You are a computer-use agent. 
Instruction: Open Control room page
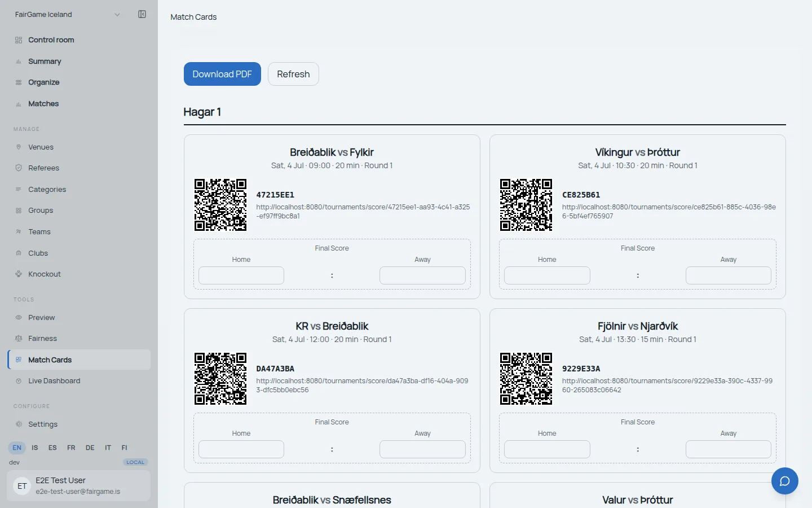pyautogui.click(x=79, y=40)
